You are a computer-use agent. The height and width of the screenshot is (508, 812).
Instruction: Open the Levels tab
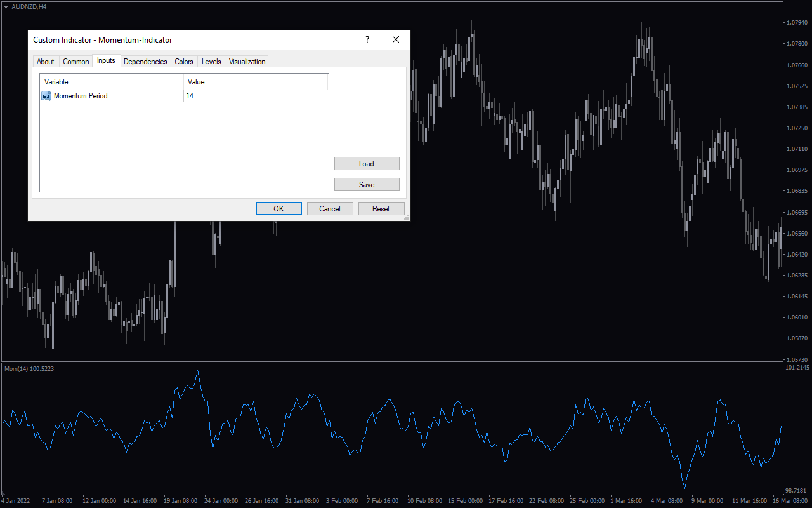point(211,62)
